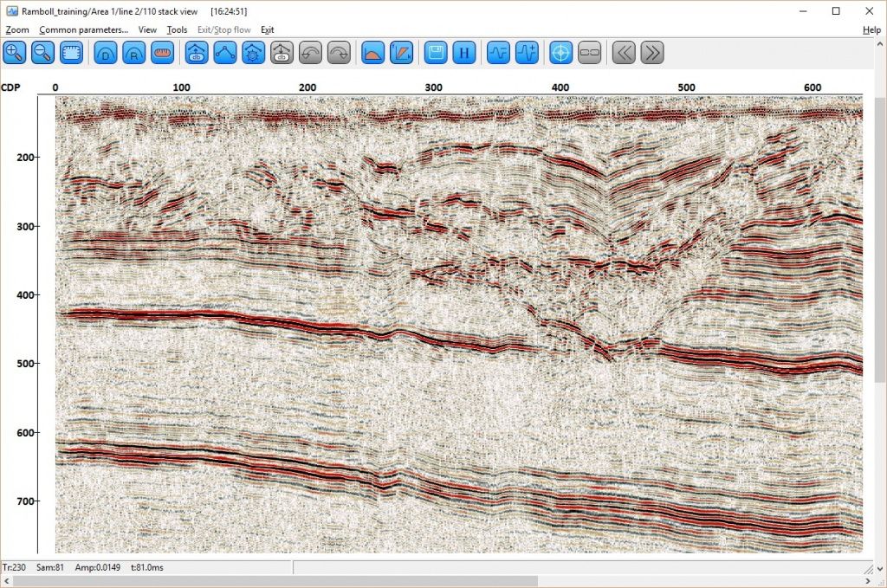The width and height of the screenshot is (887, 588).
Task: Click the horizontal scrollbar at the bottom
Action: (x=277, y=581)
